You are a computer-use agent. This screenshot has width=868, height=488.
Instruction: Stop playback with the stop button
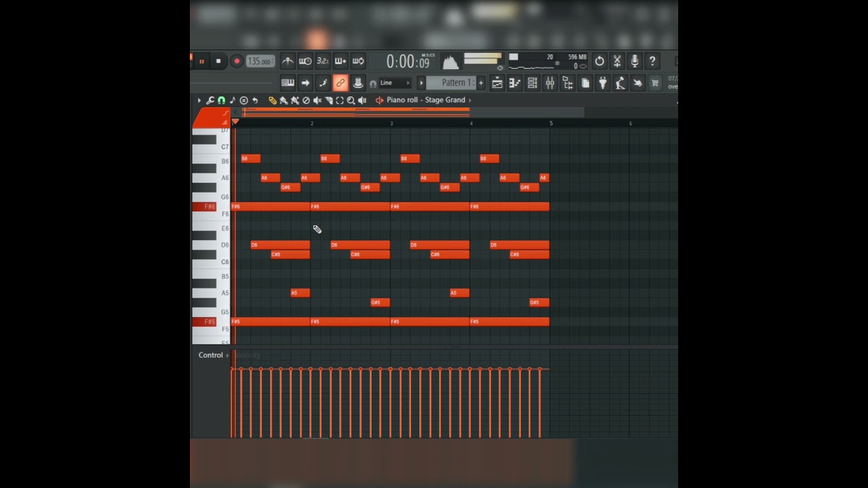(x=218, y=61)
